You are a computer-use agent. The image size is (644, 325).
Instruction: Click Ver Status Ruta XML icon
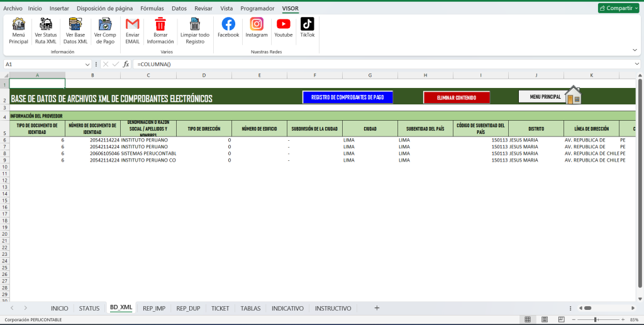coord(45,25)
